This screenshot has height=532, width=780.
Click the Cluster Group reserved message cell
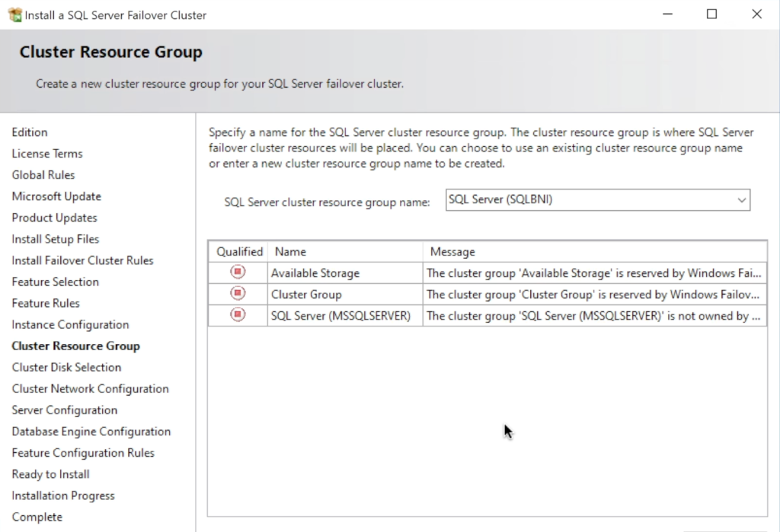[595, 295]
